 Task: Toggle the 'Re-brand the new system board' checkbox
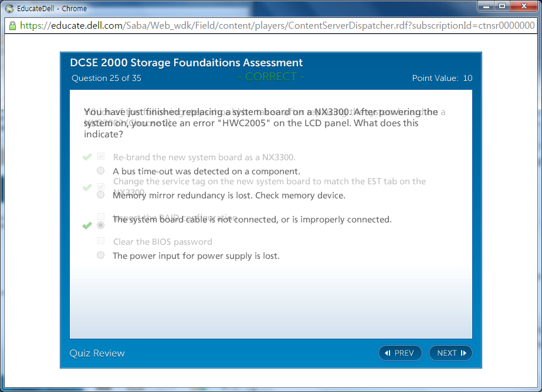click(101, 157)
